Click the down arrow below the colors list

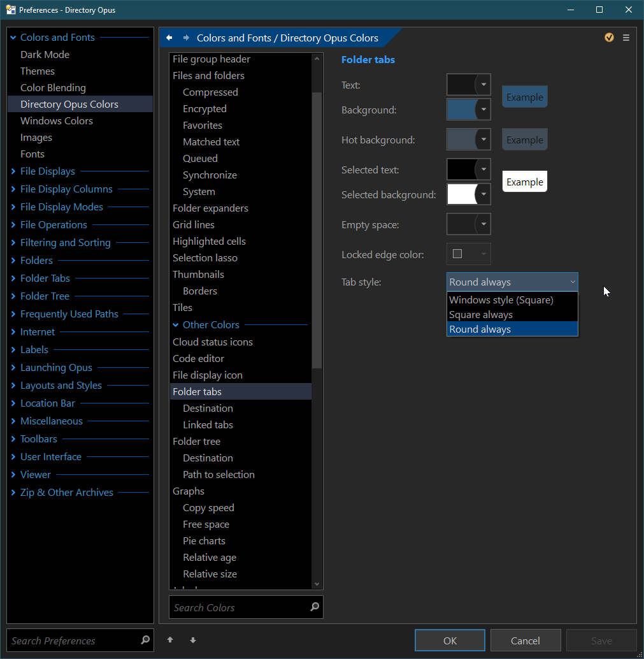193,640
